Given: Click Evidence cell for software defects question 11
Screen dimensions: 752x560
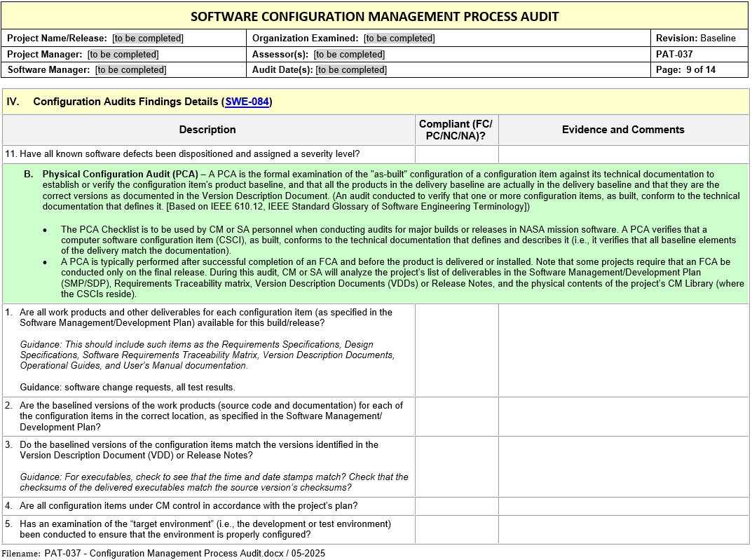Looking at the screenshot, I should (x=623, y=154).
